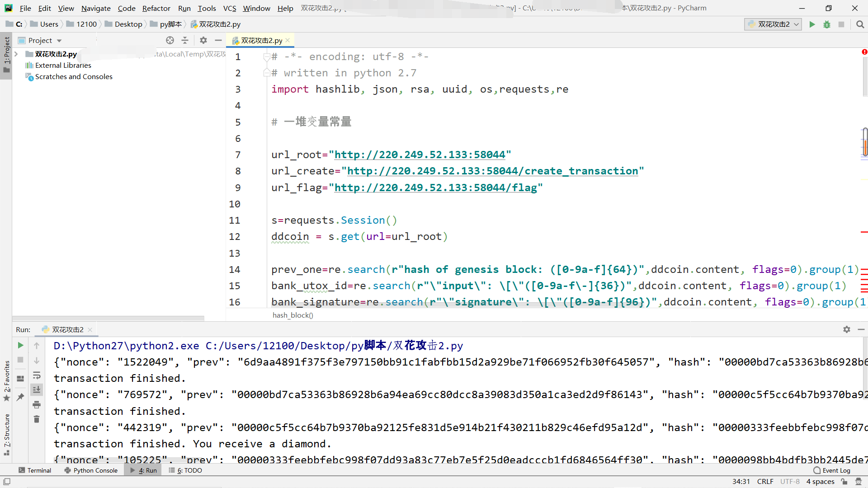The width and height of the screenshot is (868, 488).
Task: Open the Refactor menu
Action: (x=156, y=8)
